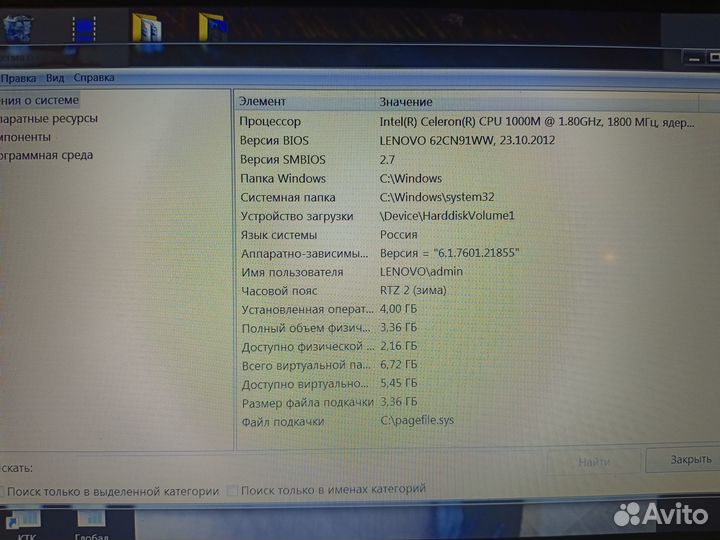Open the folder icon with documents
The image size is (720, 540).
pos(146,28)
